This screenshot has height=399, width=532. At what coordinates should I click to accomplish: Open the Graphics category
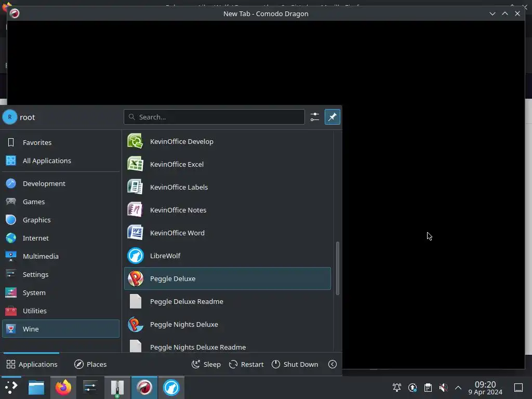[61, 220]
